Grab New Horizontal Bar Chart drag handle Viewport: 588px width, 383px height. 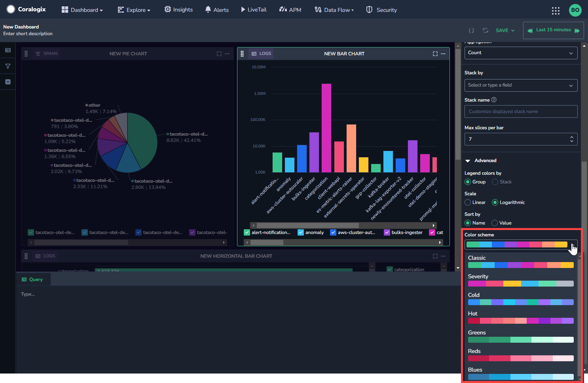point(26,256)
